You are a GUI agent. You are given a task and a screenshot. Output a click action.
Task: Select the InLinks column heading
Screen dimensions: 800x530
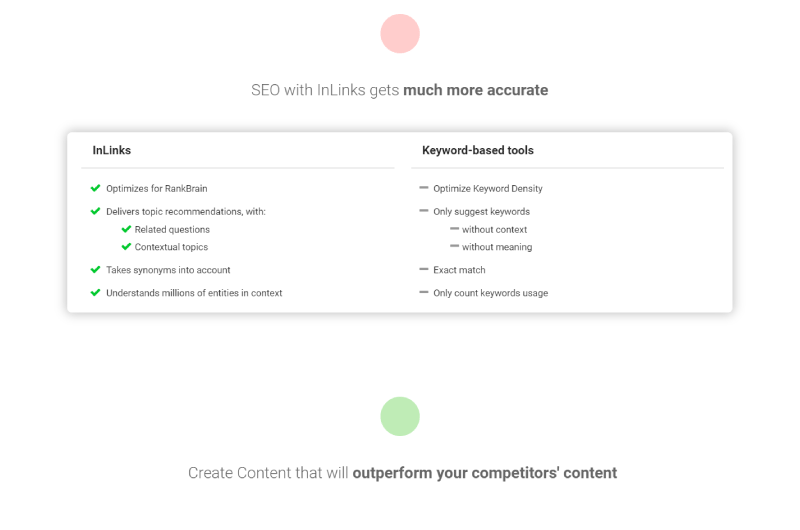tap(112, 150)
